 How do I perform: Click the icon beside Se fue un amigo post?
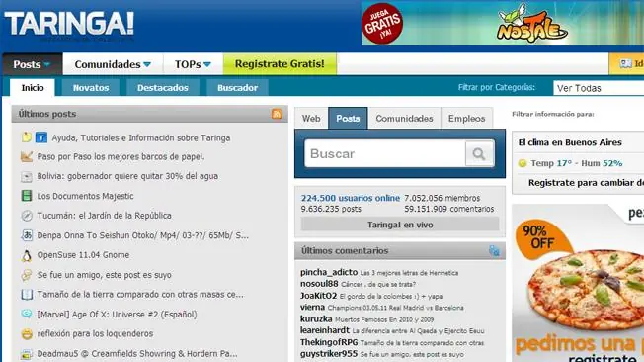(x=27, y=275)
